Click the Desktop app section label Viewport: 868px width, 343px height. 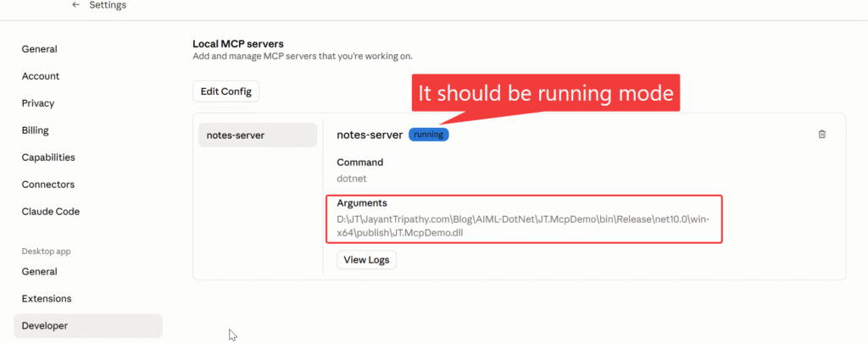[46, 252]
